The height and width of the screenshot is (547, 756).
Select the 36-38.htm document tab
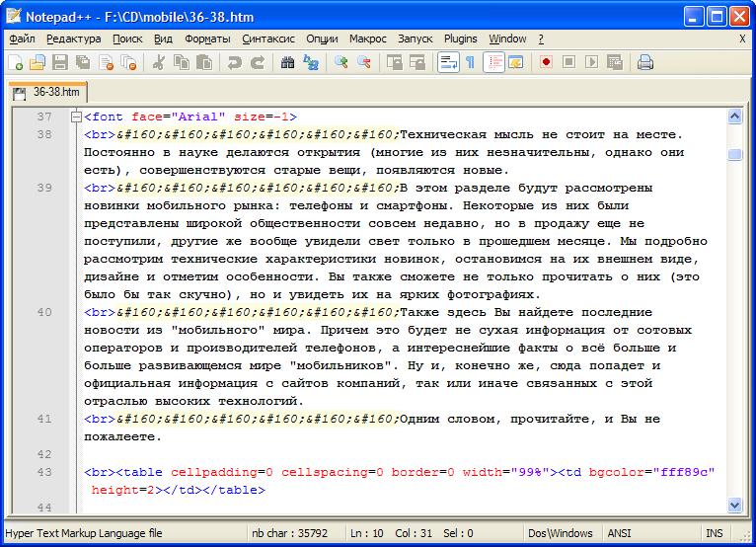click(47, 92)
